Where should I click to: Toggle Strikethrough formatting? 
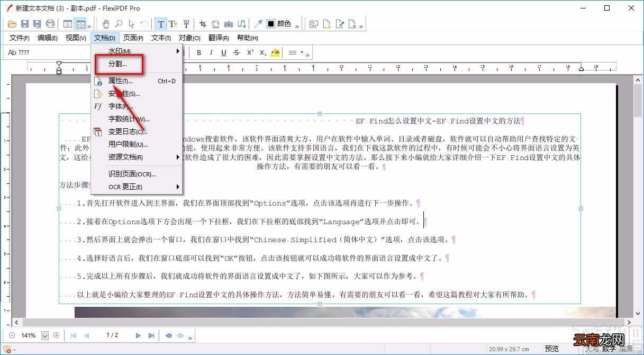pyautogui.click(x=237, y=52)
